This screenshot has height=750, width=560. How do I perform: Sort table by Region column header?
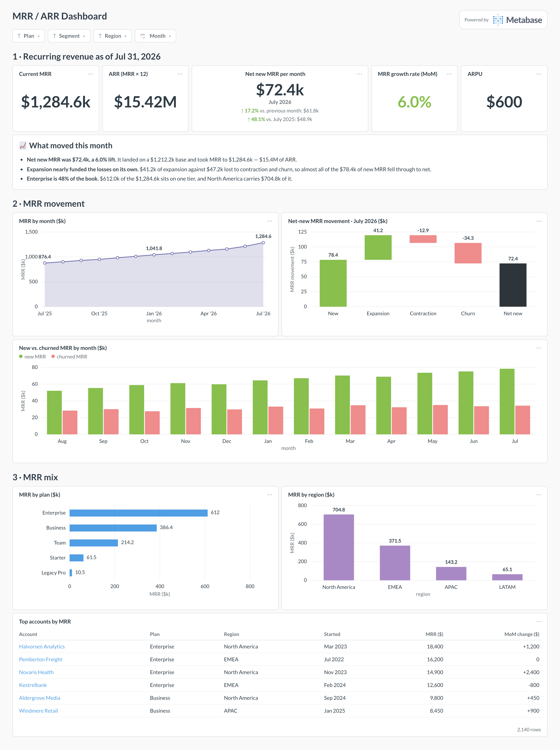pyautogui.click(x=231, y=634)
